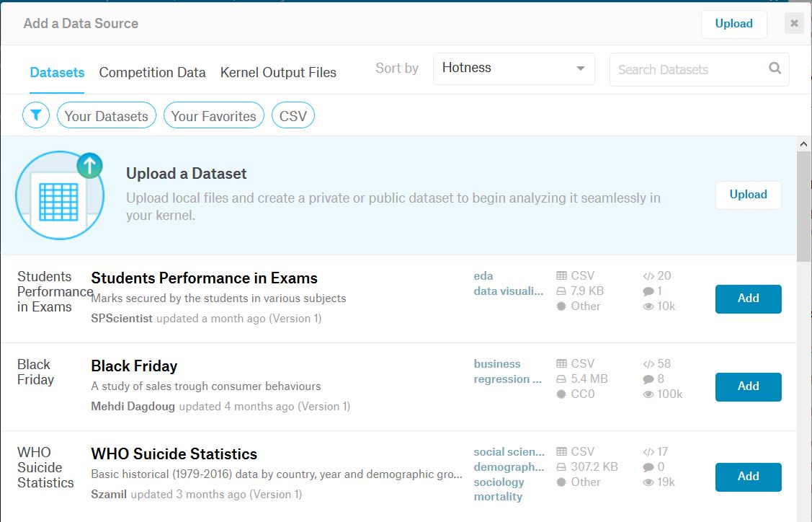Viewport: 812px width, 522px height.
Task: Open the Sort by Hotness dropdown
Action: pyautogui.click(x=513, y=68)
